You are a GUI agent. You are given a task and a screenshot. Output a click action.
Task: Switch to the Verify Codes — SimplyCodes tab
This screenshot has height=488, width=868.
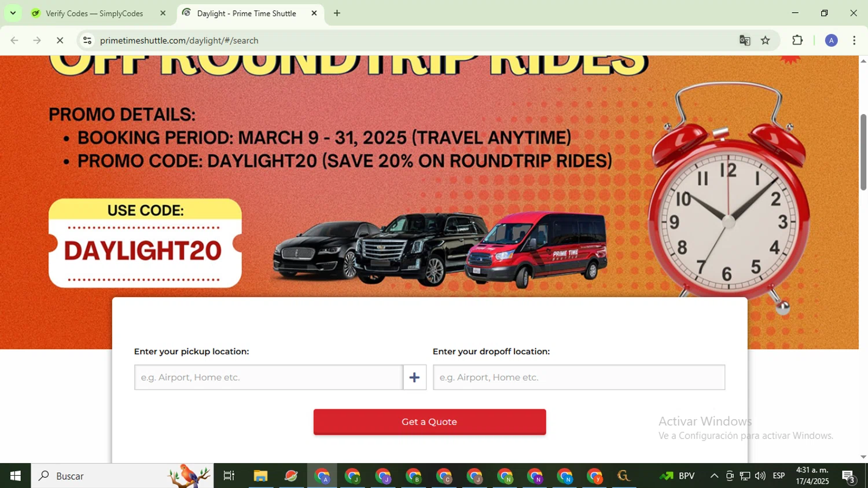(x=96, y=13)
